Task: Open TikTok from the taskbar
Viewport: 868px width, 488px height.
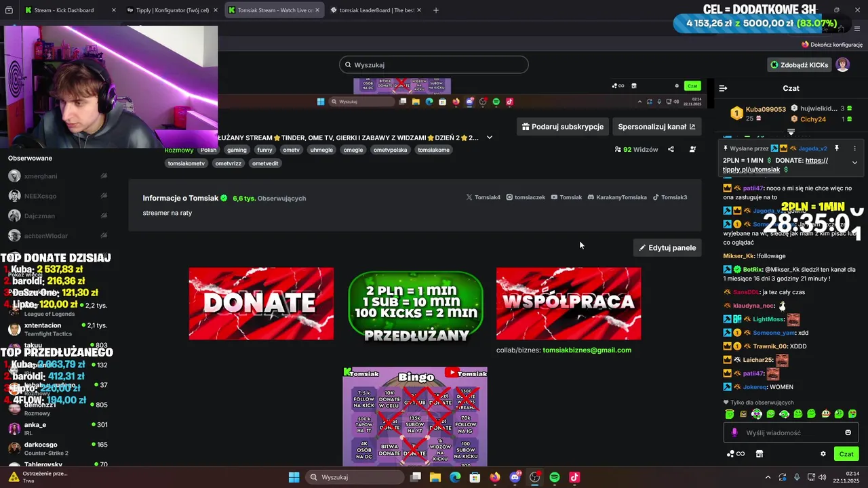Action: coord(574,477)
